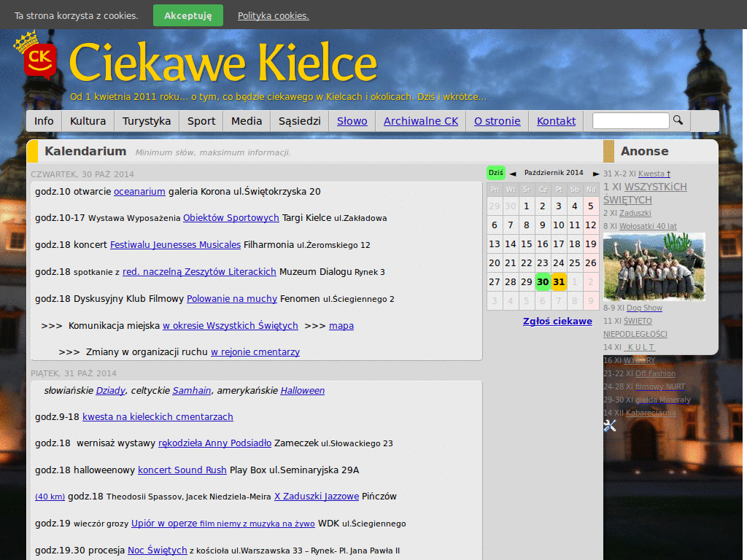Accept cookies with the Akceptuję button

pos(187,15)
